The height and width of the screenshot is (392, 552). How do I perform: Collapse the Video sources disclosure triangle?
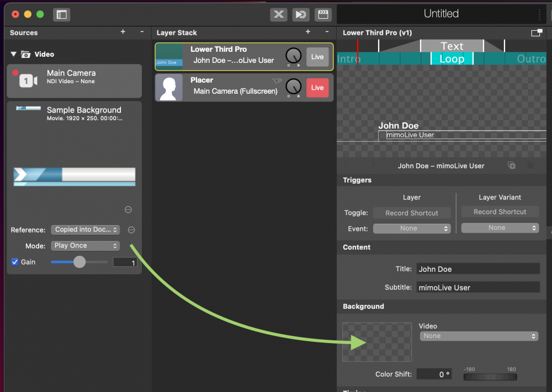[x=13, y=54]
